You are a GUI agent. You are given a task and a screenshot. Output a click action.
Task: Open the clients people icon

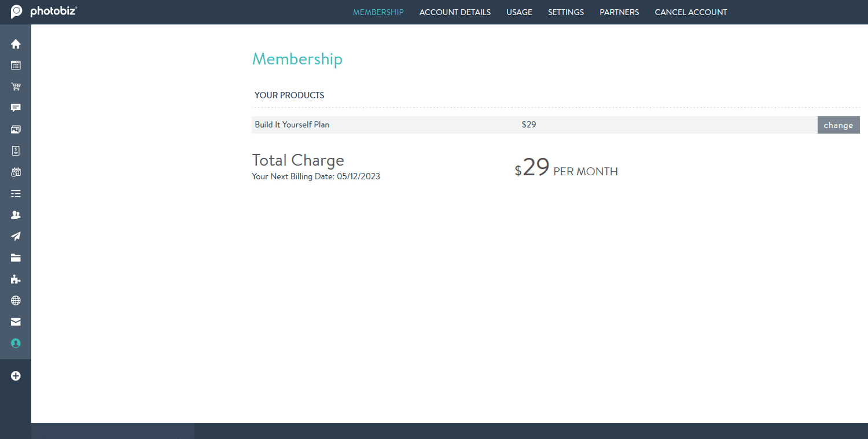click(x=16, y=215)
